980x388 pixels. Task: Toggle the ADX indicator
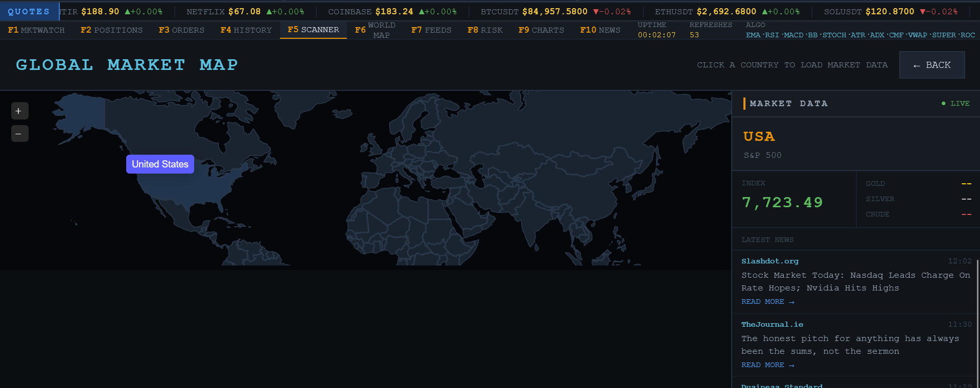pyautogui.click(x=877, y=35)
